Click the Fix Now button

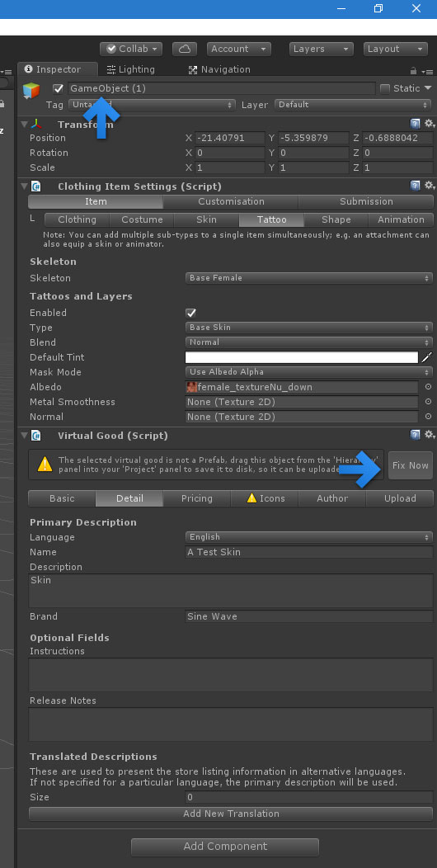[411, 465]
